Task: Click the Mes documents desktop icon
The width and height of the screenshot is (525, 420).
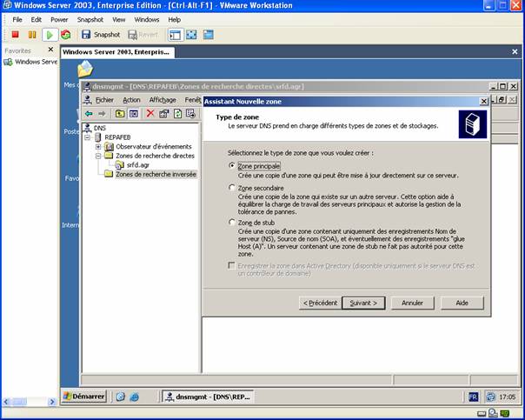Action: click(85, 69)
